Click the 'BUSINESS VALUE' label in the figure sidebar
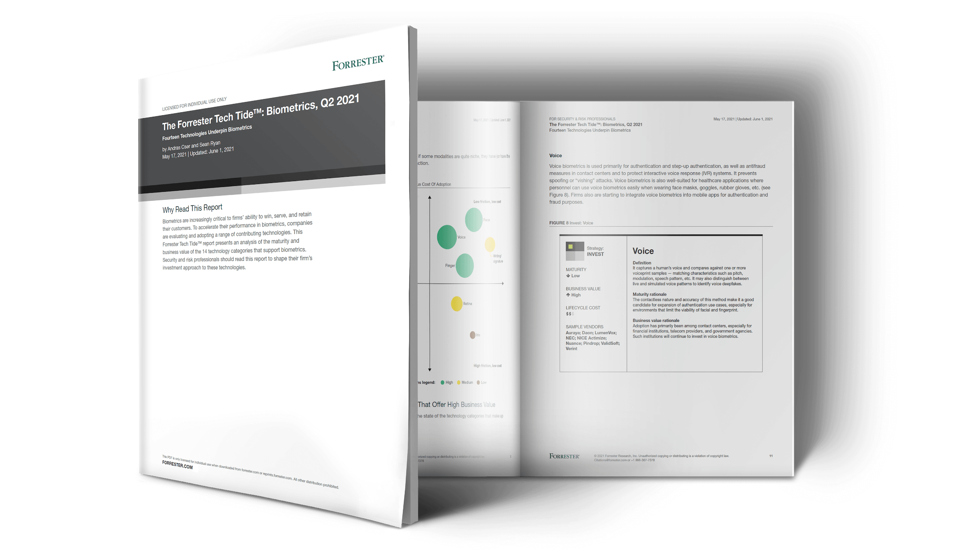This screenshot has width=980, height=551. coord(583,289)
